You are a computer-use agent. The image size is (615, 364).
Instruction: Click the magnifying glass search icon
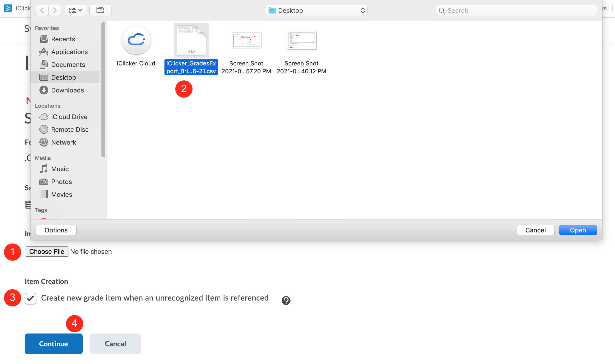tap(442, 11)
